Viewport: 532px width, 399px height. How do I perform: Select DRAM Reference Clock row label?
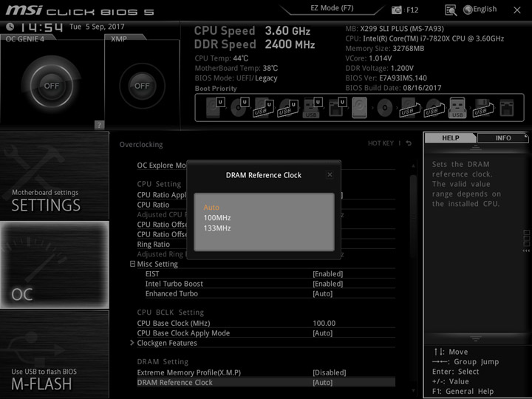pyautogui.click(x=174, y=383)
